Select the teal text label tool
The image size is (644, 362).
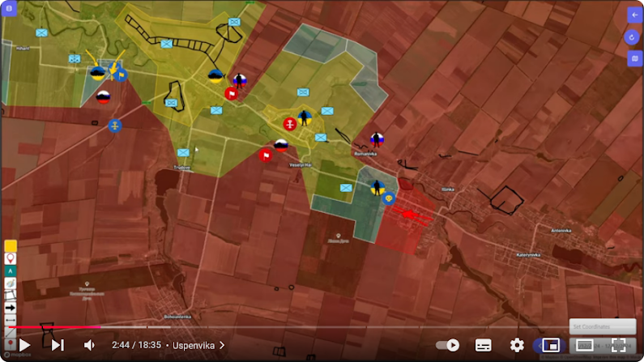(11, 270)
